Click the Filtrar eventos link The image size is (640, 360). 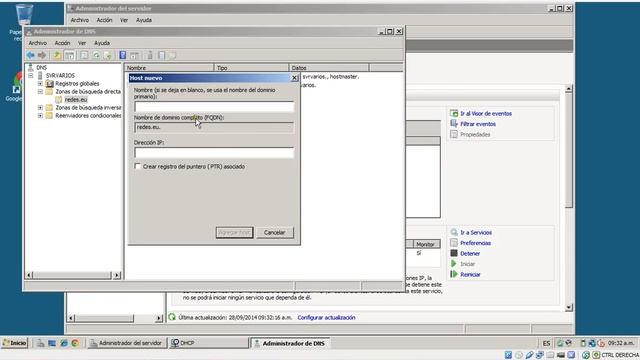478,124
